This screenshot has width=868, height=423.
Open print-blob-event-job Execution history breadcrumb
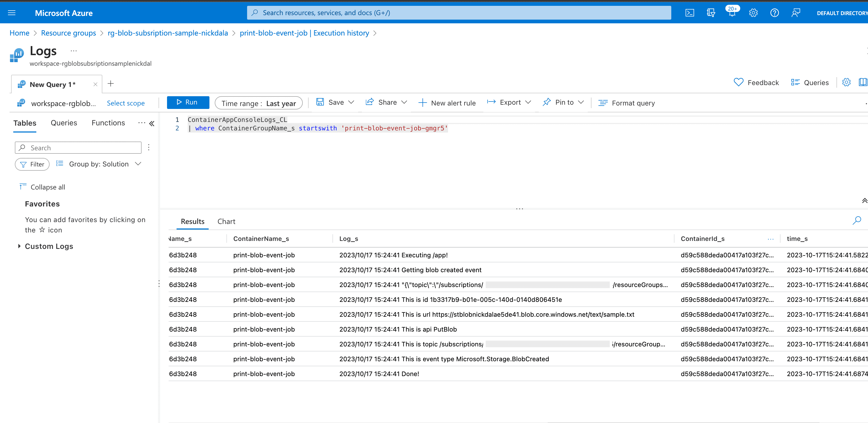[304, 33]
